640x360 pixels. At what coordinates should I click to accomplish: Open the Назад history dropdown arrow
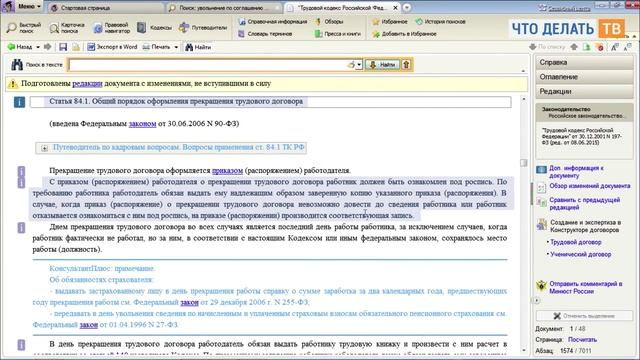(38, 47)
